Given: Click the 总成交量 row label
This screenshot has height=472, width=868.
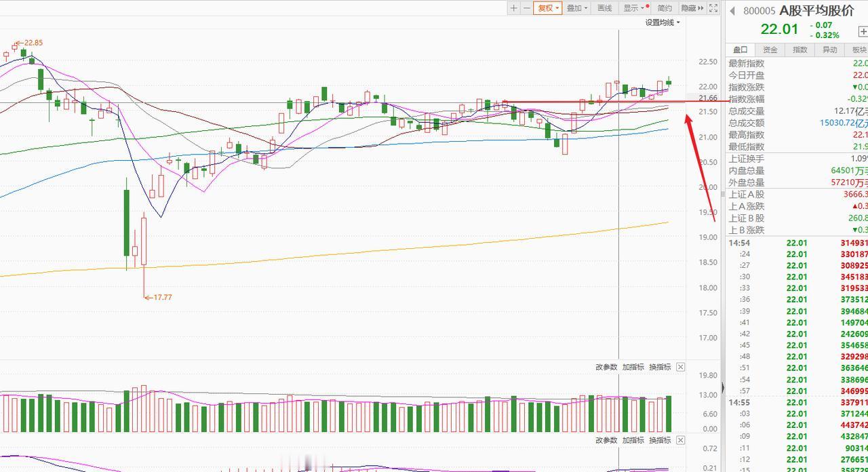Looking at the screenshot, I should point(747,111).
